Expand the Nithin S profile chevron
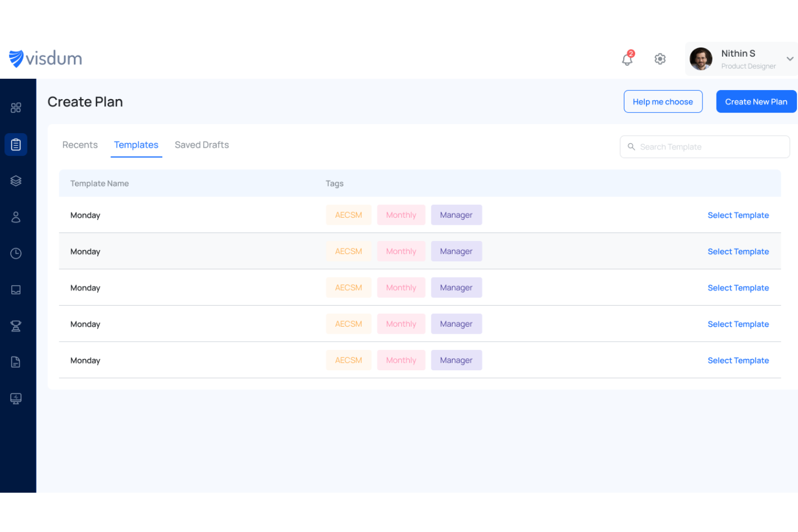Screen dimensions: 798x532 789,59
